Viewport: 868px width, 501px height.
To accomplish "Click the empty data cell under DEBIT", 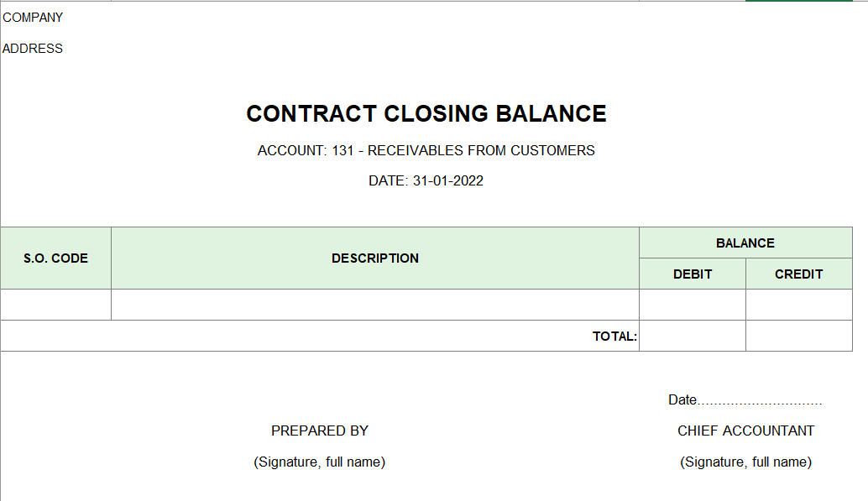I will tap(693, 305).
